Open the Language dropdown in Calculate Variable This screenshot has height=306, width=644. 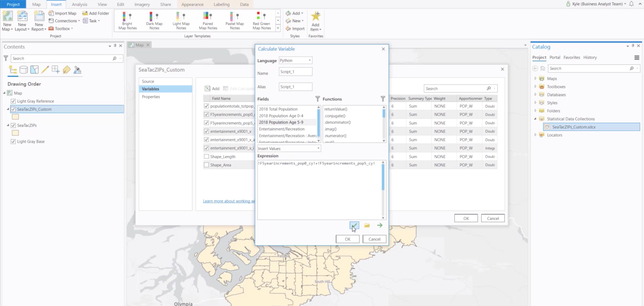click(309, 60)
